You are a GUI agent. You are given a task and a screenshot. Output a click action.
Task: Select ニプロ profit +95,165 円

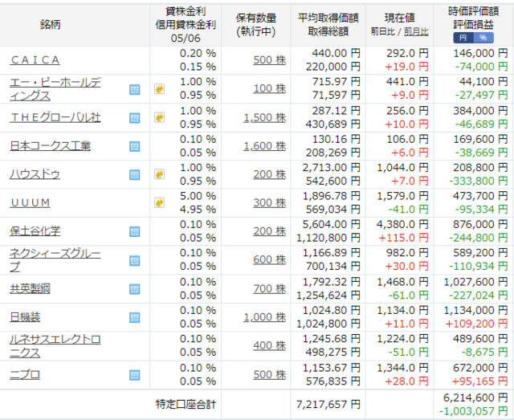pyautogui.click(x=479, y=381)
